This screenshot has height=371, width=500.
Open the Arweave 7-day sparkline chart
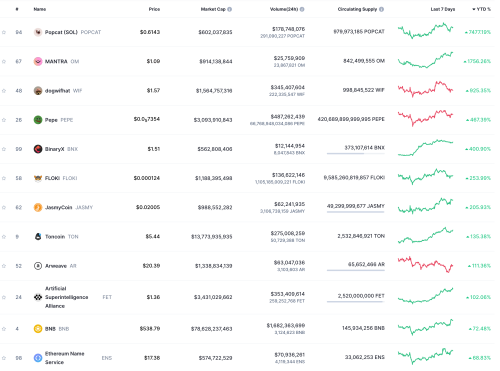click(425, 265)
